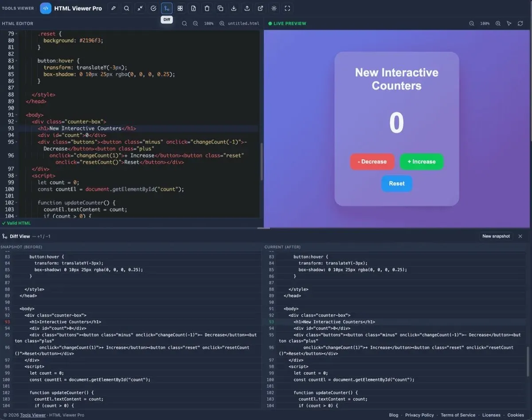Click the CURRENT (AFTER) header
The height and width of the screenshot is (420, 532).
click(282, 247)
